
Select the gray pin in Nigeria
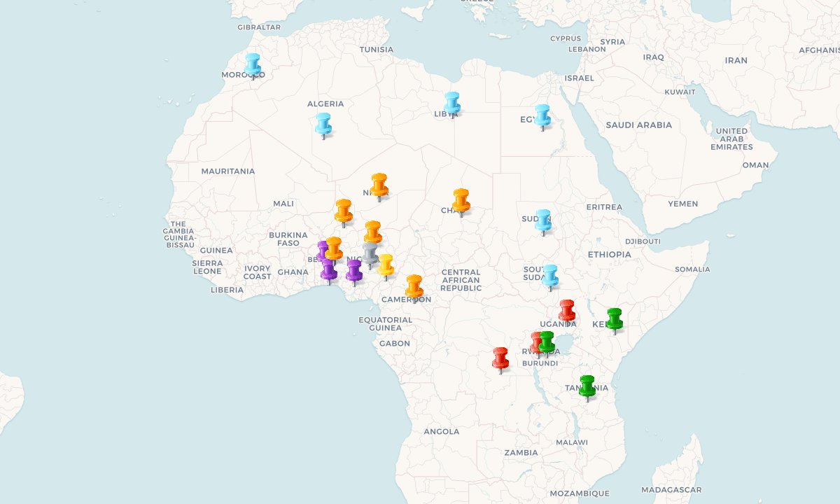[x=370, y=253]
